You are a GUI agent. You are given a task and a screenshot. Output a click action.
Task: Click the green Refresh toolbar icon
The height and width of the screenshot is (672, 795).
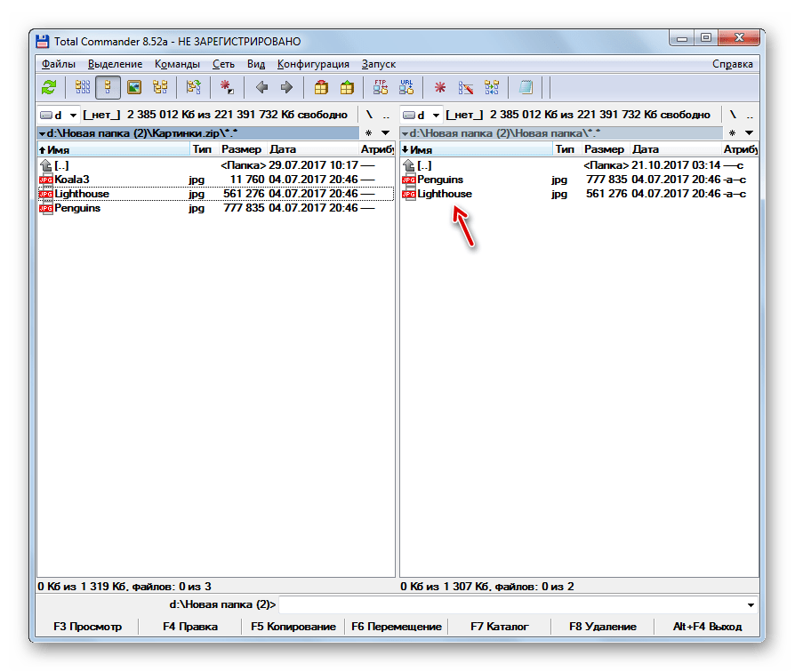point(49,87)
